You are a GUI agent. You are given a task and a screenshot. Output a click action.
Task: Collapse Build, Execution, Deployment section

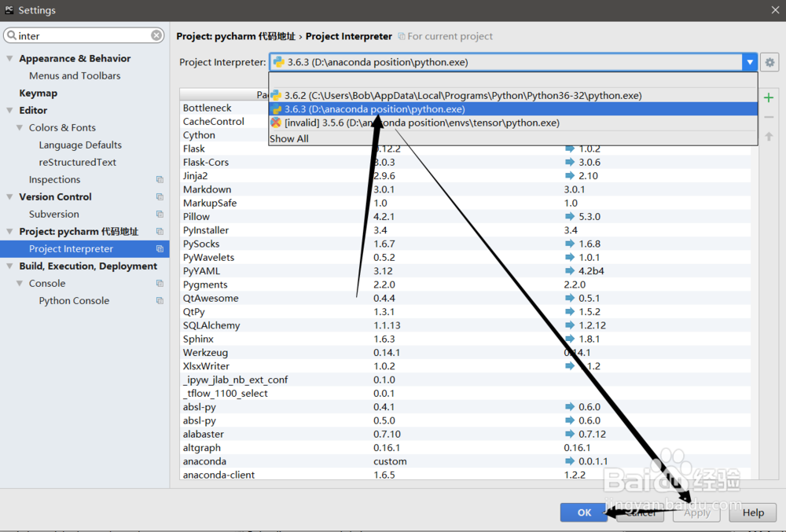(x=9, y=266)
